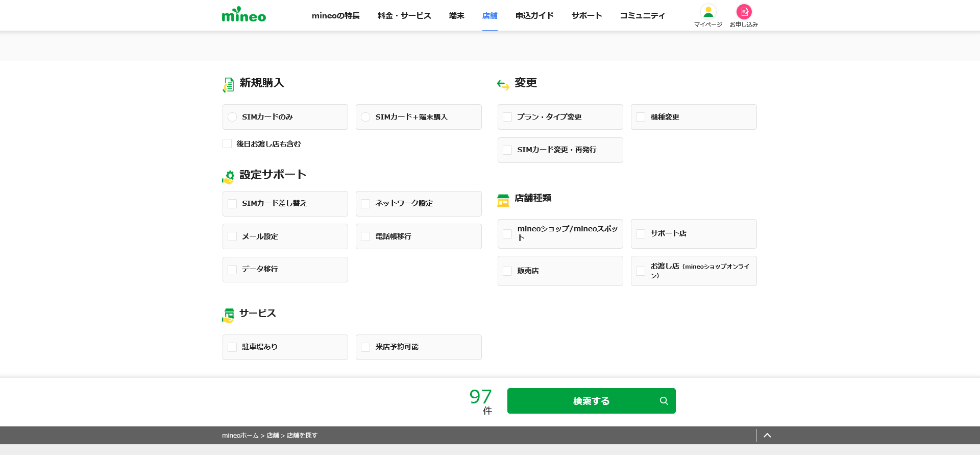Click the magnifier icon in search button
Image resolution: width=980 pixels, height=455 pixels.
click(x=664, y=401)
